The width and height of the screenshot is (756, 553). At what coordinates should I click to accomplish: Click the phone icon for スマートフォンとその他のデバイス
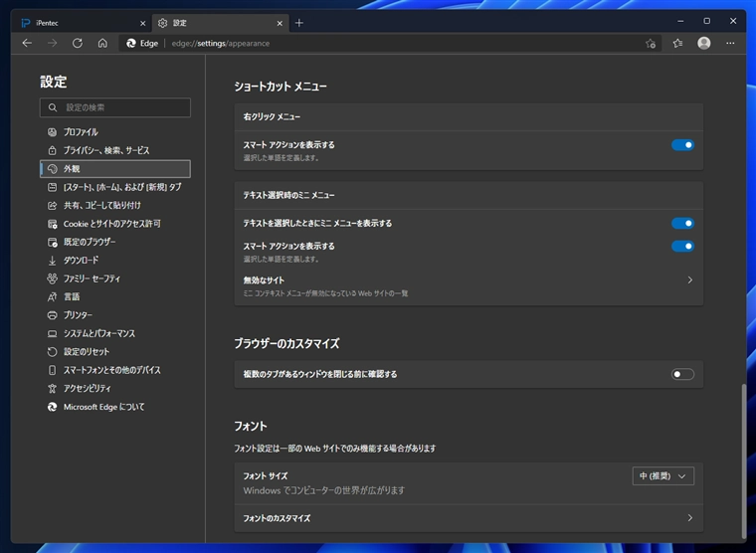(52, 370)
